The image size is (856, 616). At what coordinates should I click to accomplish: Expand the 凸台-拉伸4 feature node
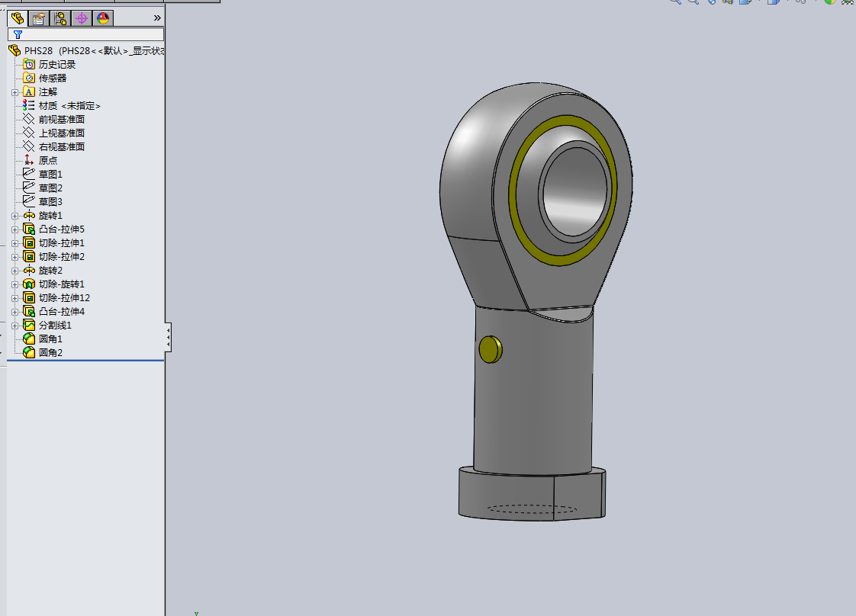[x=14, y=312]
